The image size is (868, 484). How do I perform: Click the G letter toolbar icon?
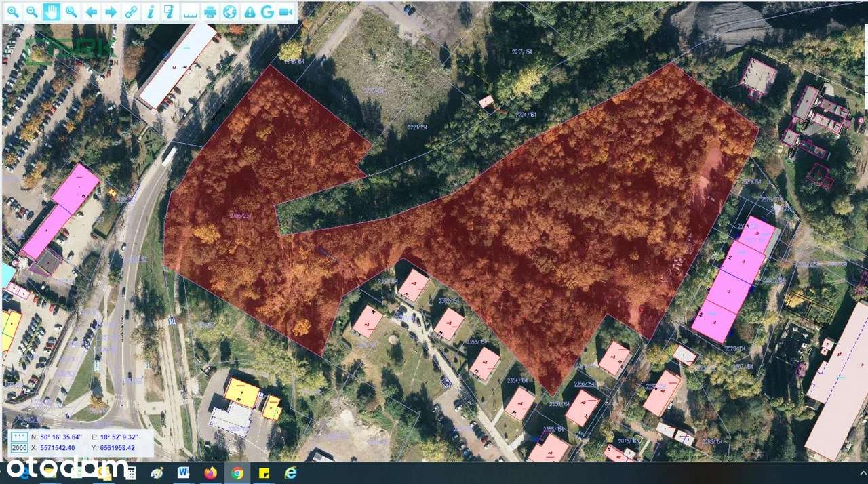(267, 12)
